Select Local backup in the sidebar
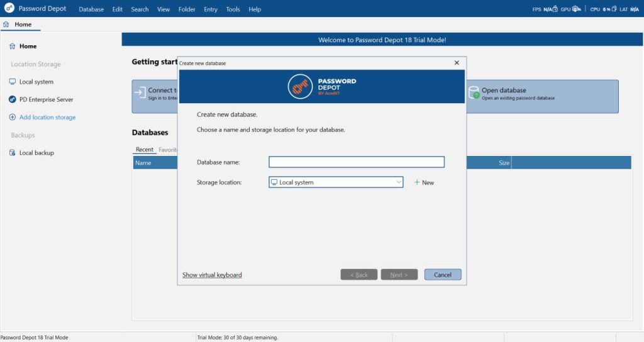 pos(36,153)
